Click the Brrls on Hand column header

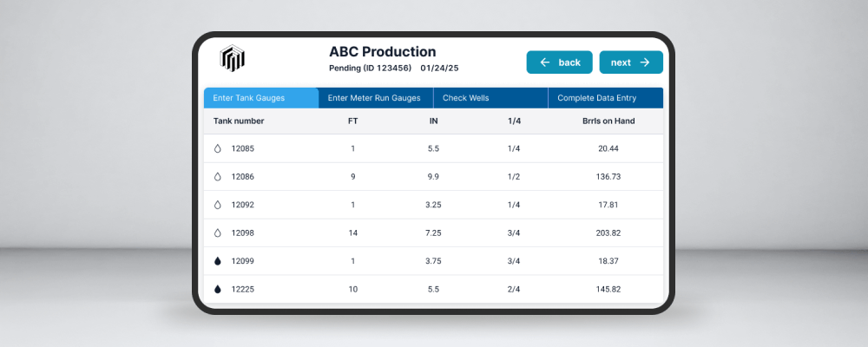pyautogui.click(x=608, y=121)
